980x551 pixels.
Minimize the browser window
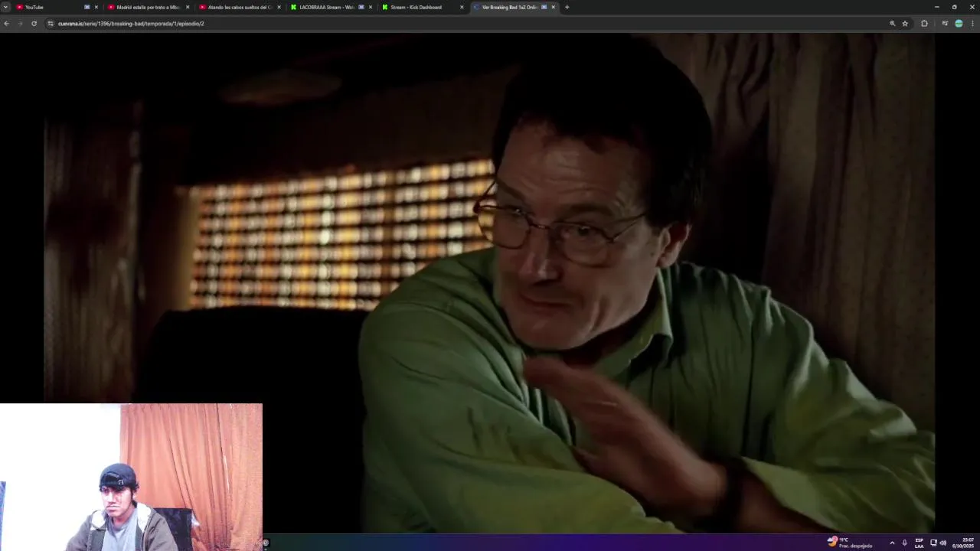coord(936,7)
